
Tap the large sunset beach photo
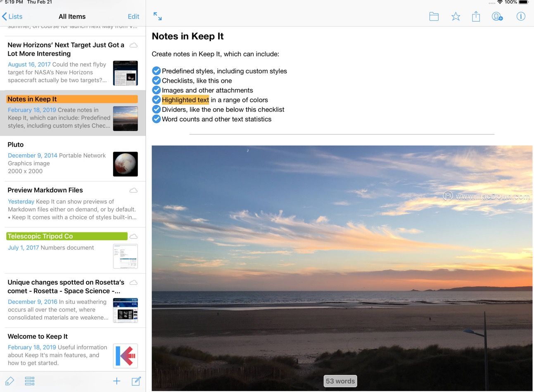point(342,268)
